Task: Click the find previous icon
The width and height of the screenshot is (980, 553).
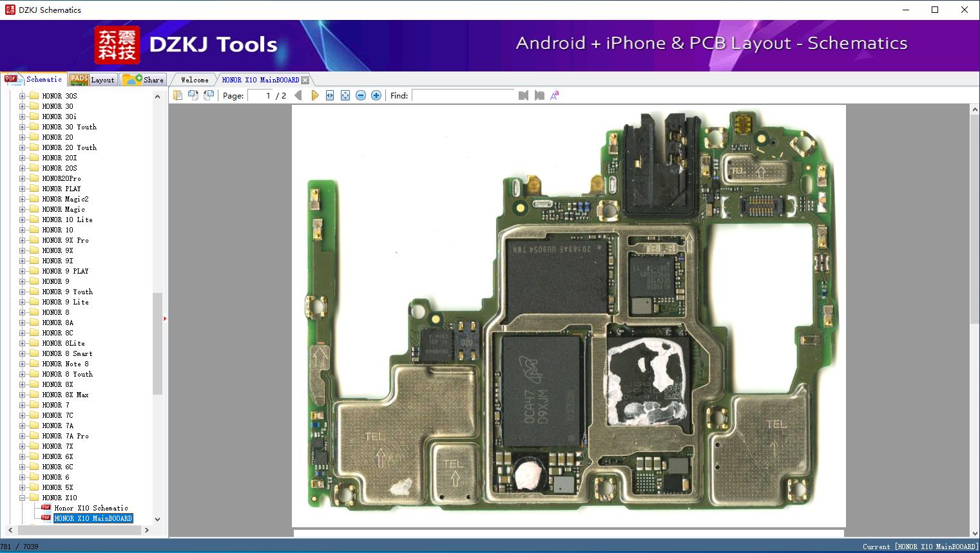Action: point(523,95)
